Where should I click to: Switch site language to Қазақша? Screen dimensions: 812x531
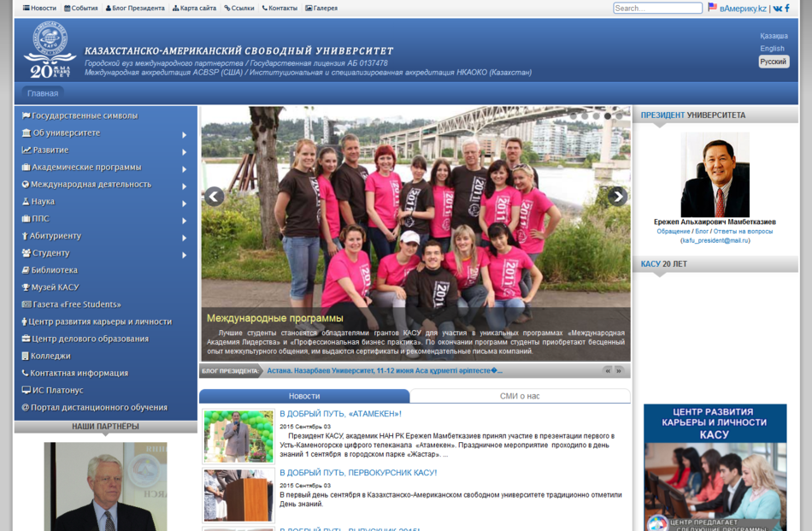pyautogui.click(x=774, y=36)
